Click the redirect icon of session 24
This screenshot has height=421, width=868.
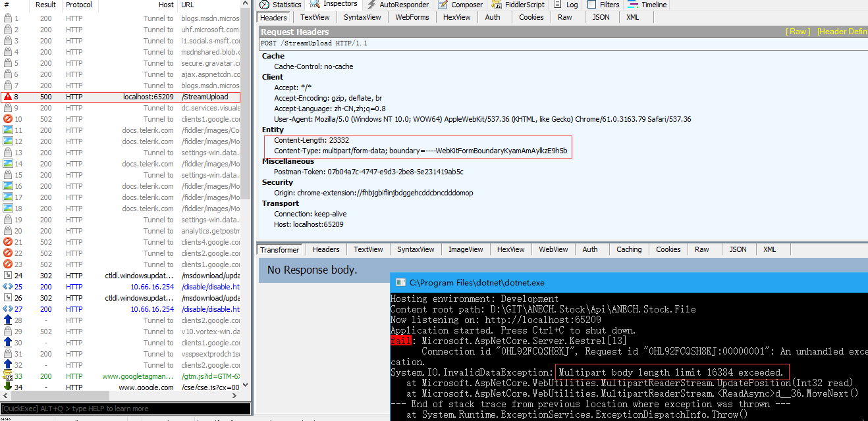[8, 276]
